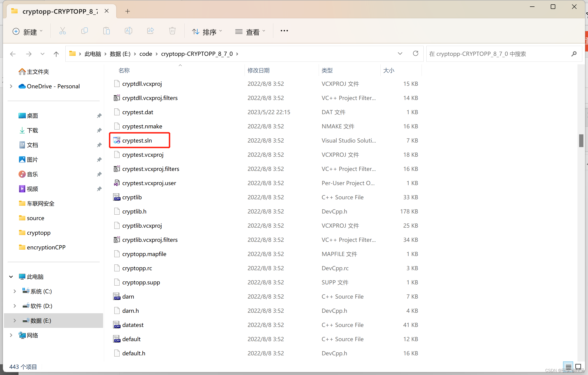Sort files by 修改日期 column header
Screen dimensions: 588x375
point(258,70)
